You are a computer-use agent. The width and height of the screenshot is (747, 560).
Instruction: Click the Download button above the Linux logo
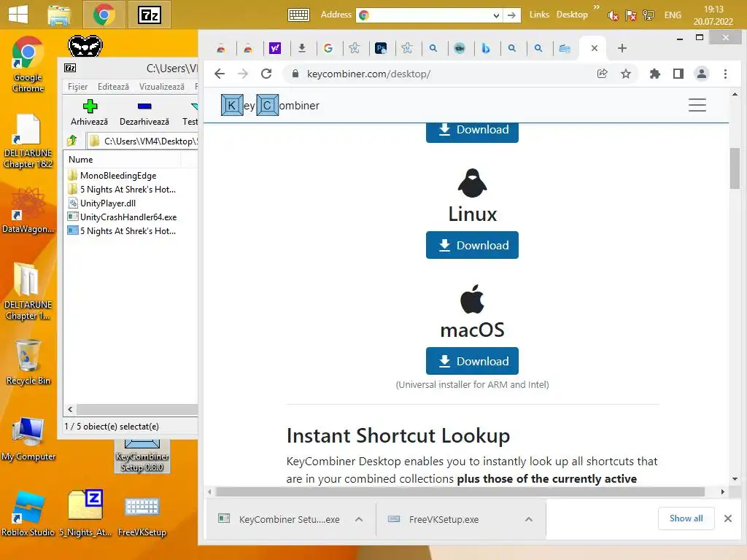(472, 132)
